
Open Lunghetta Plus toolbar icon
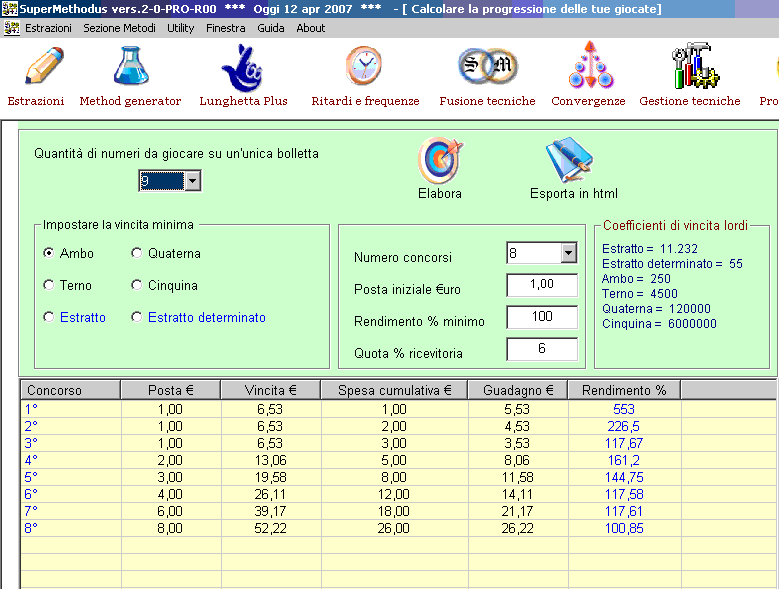(242, 68)
